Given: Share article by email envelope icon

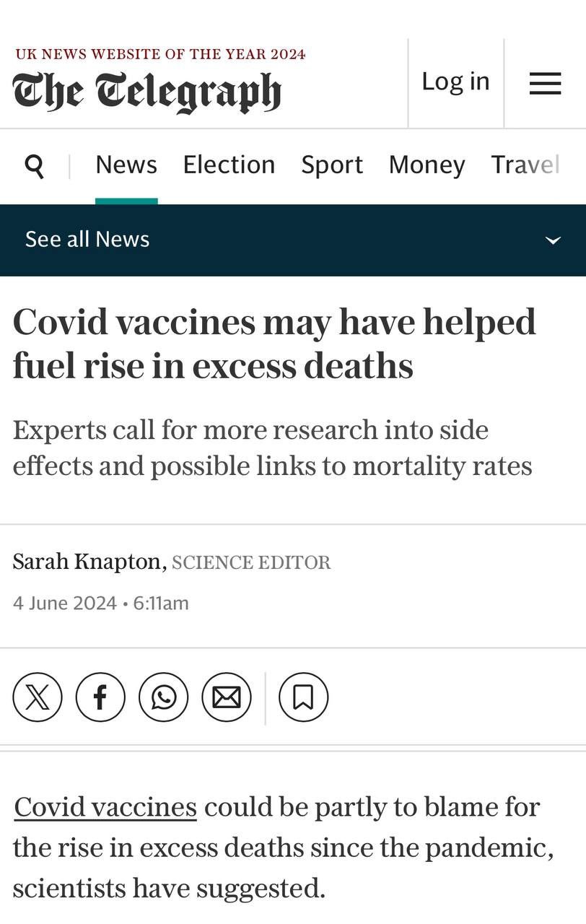Looking at the screenshot, I should (227, 697).
